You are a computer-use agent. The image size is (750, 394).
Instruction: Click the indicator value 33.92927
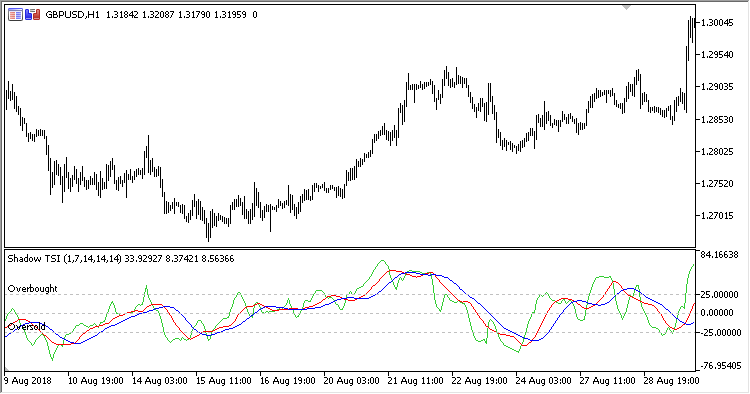tap(143, 259)
